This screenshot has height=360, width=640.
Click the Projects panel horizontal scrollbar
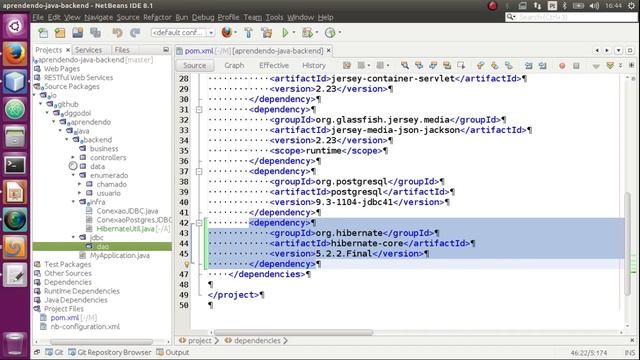click(101, 342)
